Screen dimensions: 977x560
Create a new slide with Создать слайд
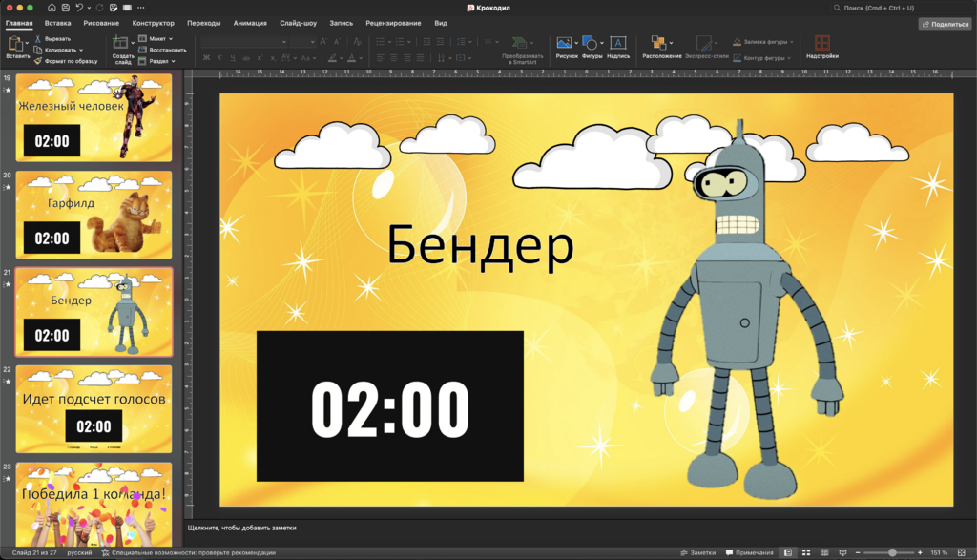click(x=123, y=50)
